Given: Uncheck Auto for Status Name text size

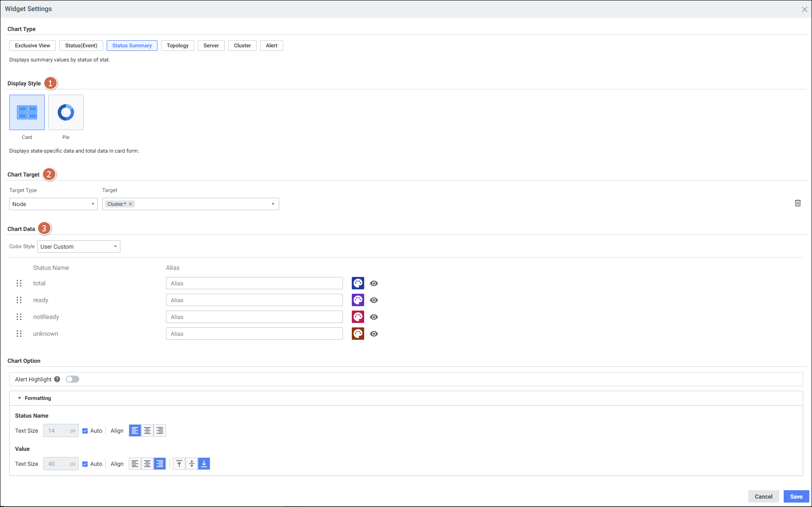Looking at the screenshot, I should 85,431.
